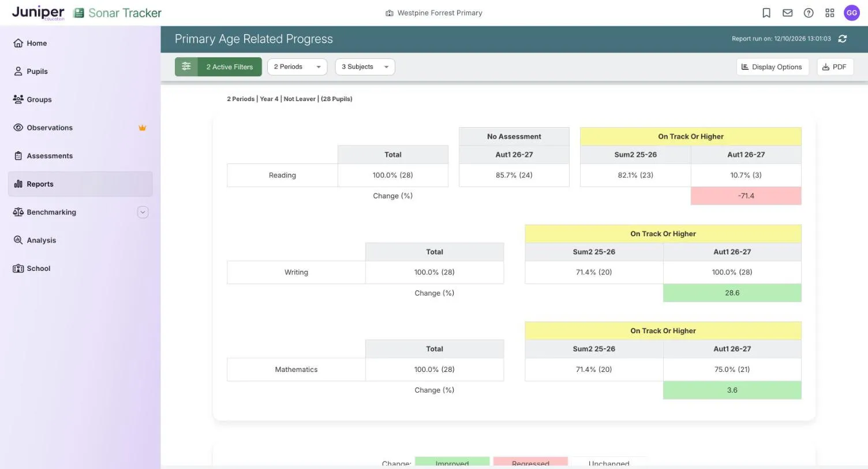Click the filter sliders icon
This screenshot has width=868, height=469.
(x=186, y=67)
